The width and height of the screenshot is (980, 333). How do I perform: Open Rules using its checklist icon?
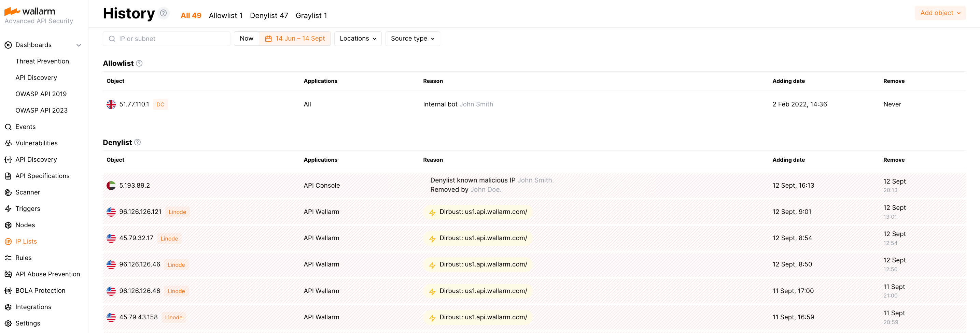(8, 257)
